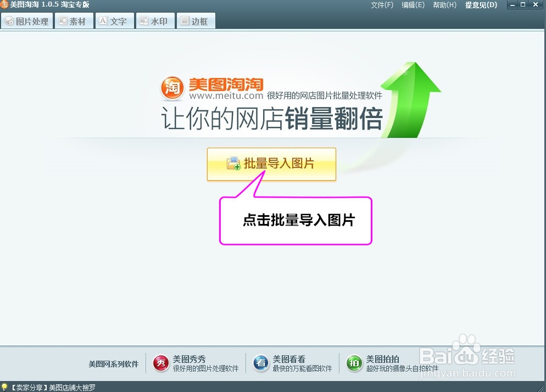
Task: Click 超好玩的摄像头自拍软件 description text
Action: tap(402, 368)
